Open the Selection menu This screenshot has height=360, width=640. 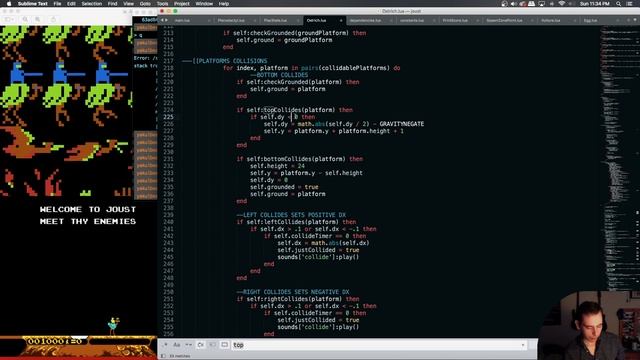coord(91,4)
